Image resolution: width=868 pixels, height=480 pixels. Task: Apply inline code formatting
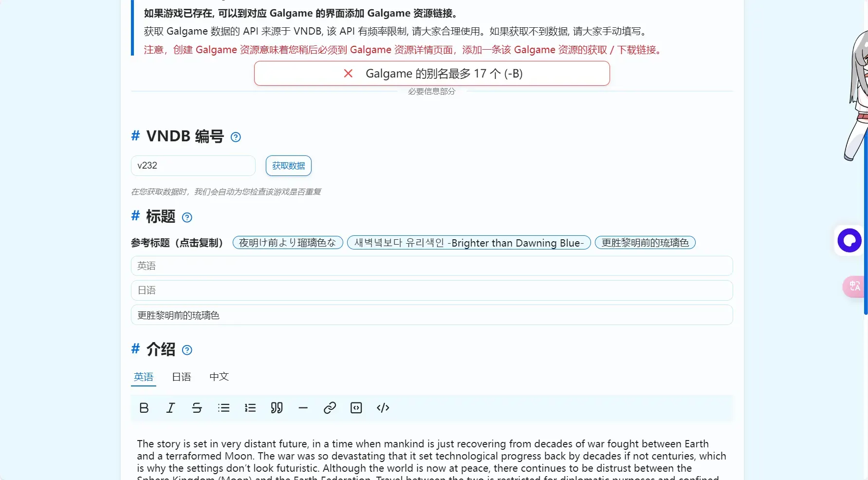click(x=383, y=408)
